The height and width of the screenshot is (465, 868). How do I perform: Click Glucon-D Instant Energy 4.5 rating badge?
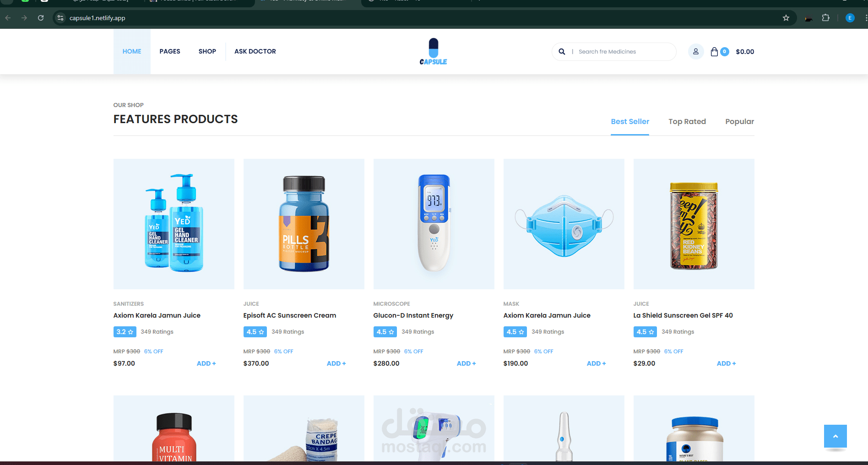point(385,332)
